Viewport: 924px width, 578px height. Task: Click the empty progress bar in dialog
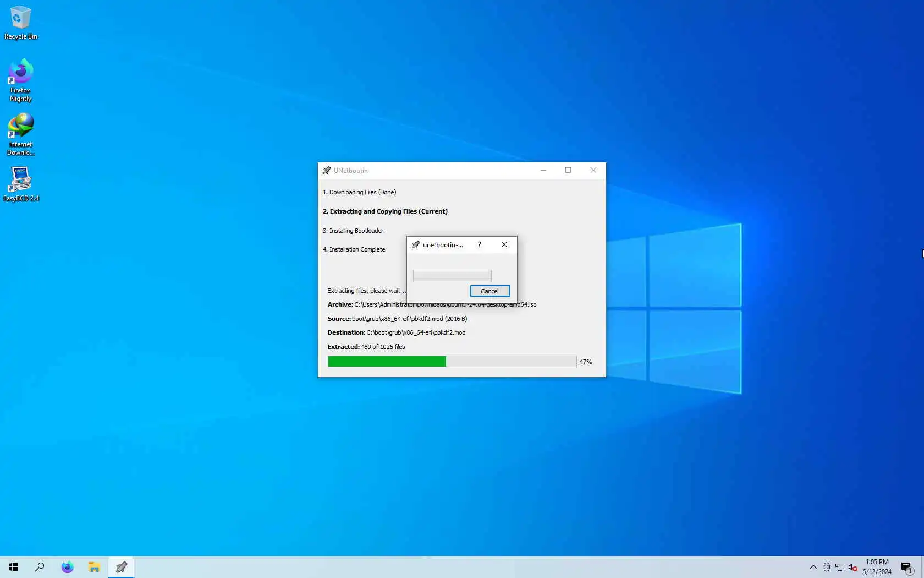coord(452,275)
